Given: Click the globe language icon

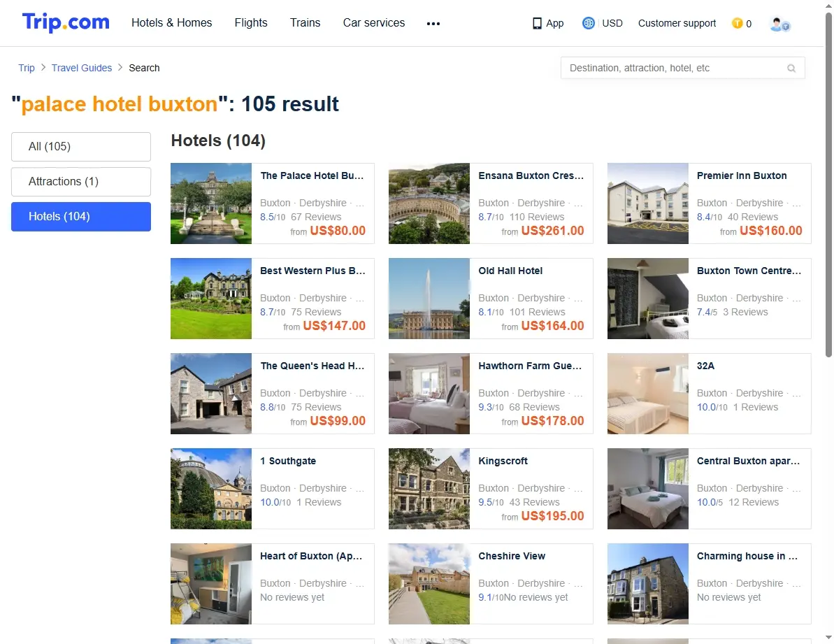Looking at the screenshot, I should click(x=588, y=23).
